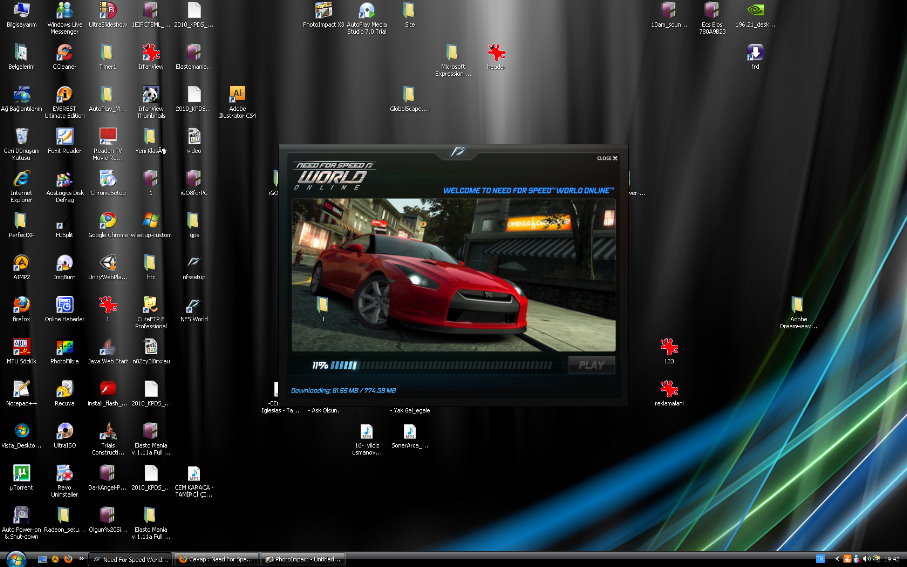907x567 pixels.
Task: Open the Google Chrome desktop shortcut
Action: pos(108,224)
